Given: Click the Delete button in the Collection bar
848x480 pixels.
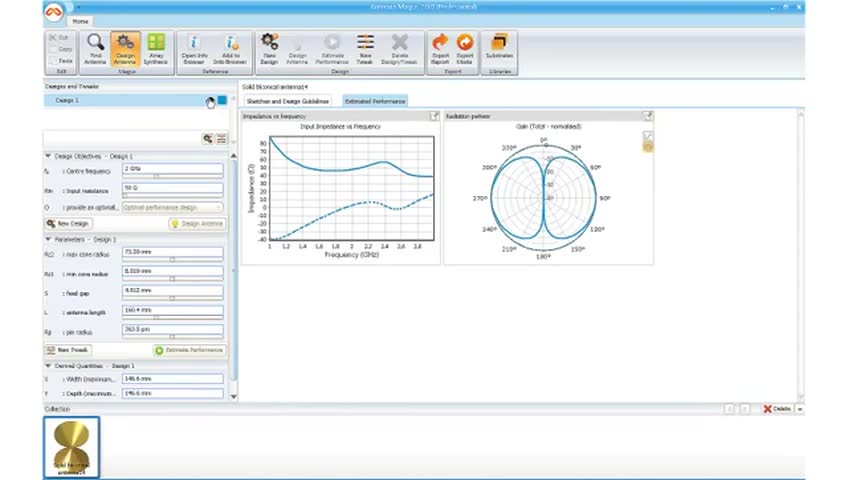Looking at the screenshot, I should tap(777, 409).
